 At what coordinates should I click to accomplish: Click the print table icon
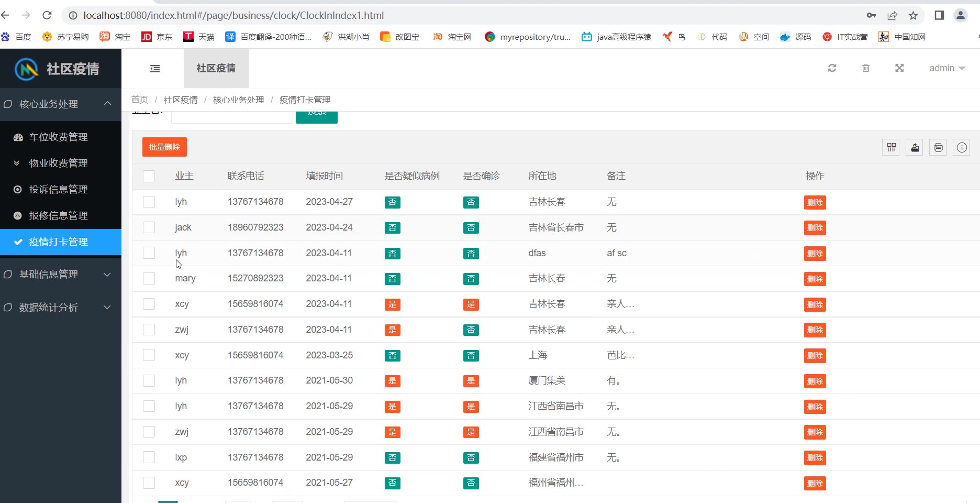click(938, 148)
